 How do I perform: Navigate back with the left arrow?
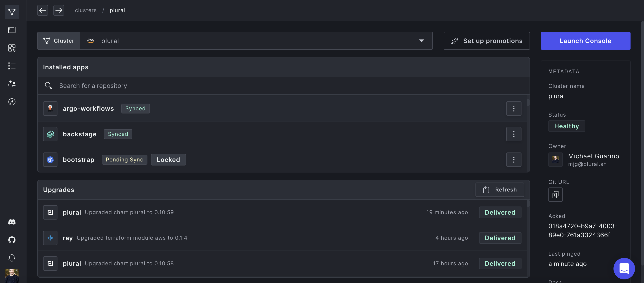coord(42,10)
